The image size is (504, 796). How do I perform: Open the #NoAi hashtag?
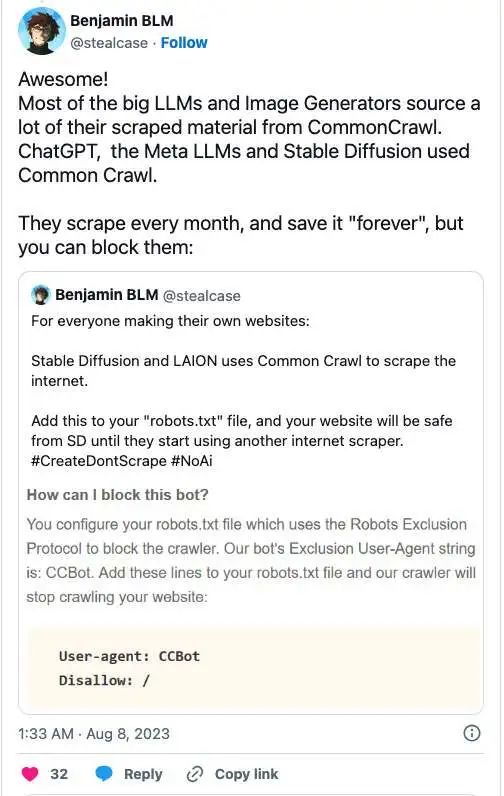[192, 461]
